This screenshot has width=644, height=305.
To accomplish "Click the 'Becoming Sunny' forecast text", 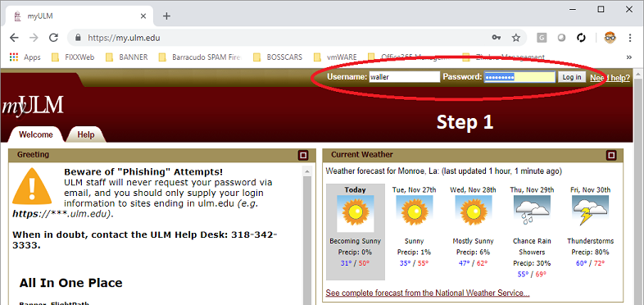I will pyautogui.click(x=356, y=241).
